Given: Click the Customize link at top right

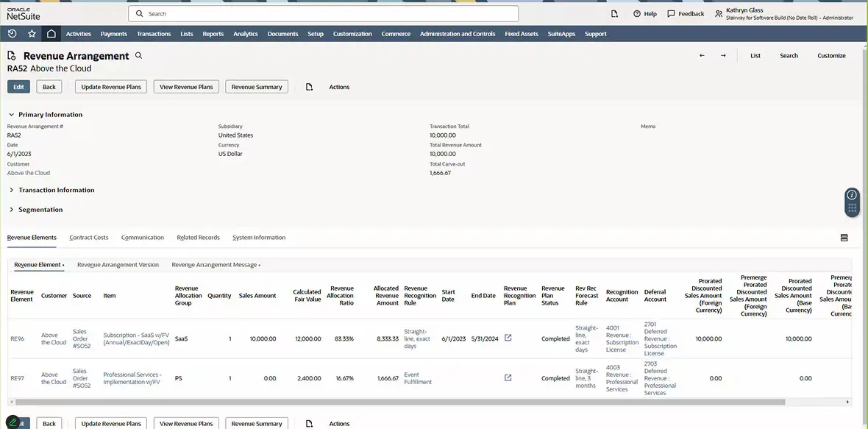Looking at the screenshot, I should [831, 55].
